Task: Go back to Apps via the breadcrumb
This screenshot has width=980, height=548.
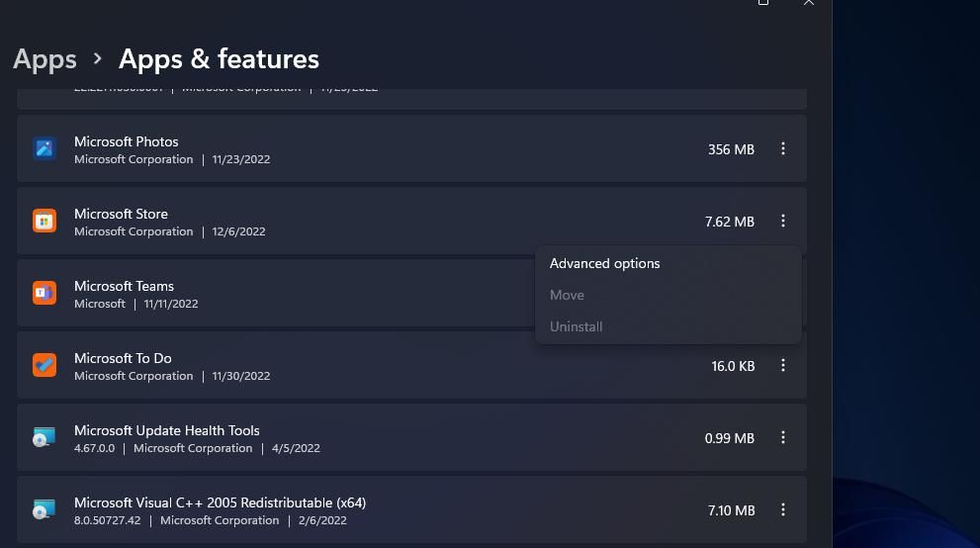Action: pos(45,59)
